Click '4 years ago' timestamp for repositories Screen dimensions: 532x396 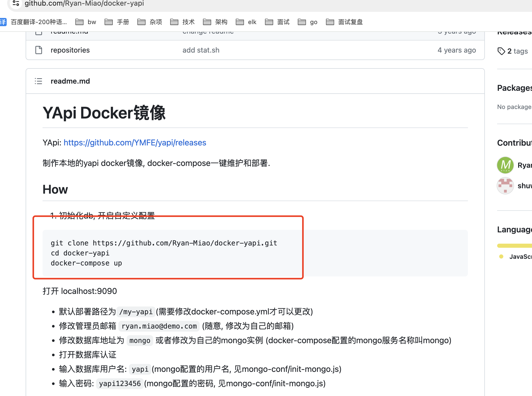click(457, 50)
